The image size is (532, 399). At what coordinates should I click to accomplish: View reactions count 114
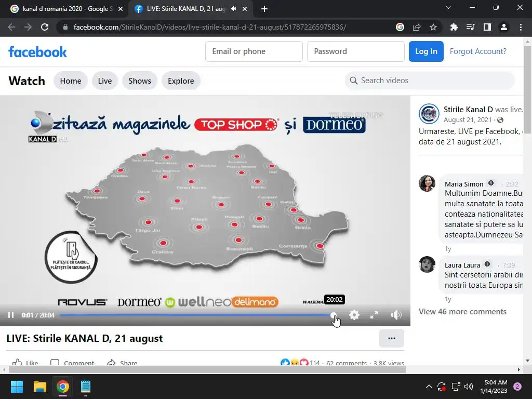click(314, 363)
